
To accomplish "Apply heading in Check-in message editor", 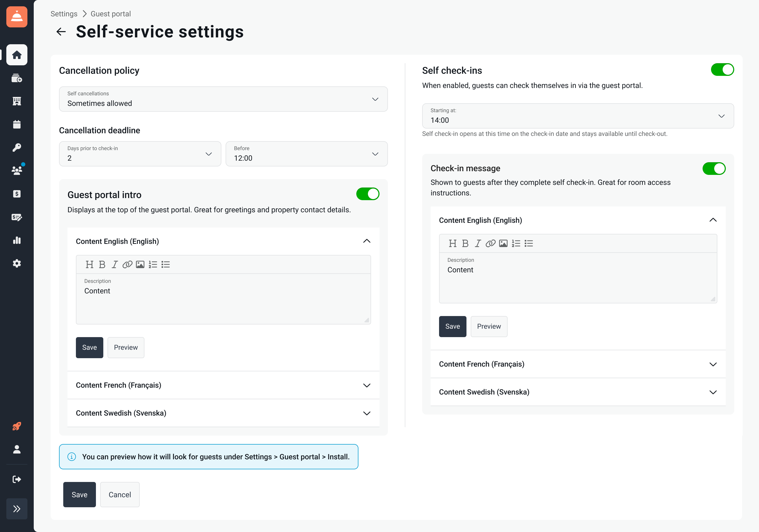I will pos(453,244).
